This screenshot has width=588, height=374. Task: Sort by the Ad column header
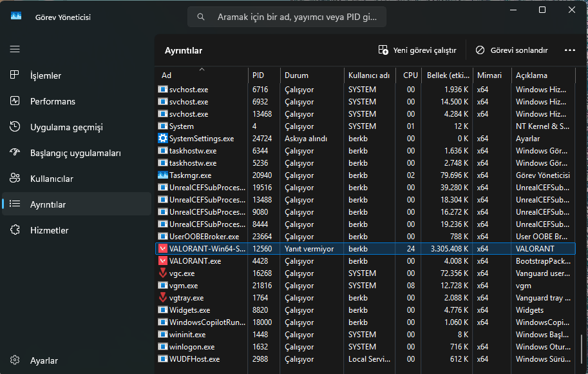pos(202,75)
